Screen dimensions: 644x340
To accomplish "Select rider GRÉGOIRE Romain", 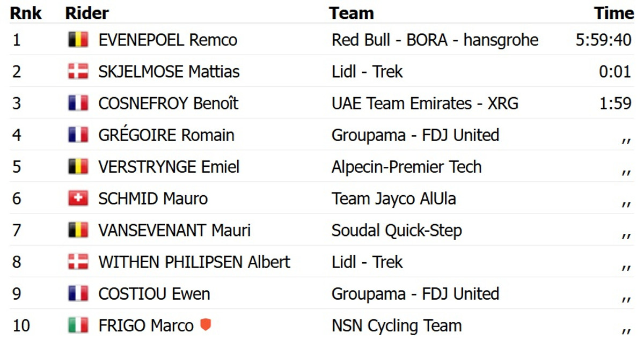I will [166, 135].
